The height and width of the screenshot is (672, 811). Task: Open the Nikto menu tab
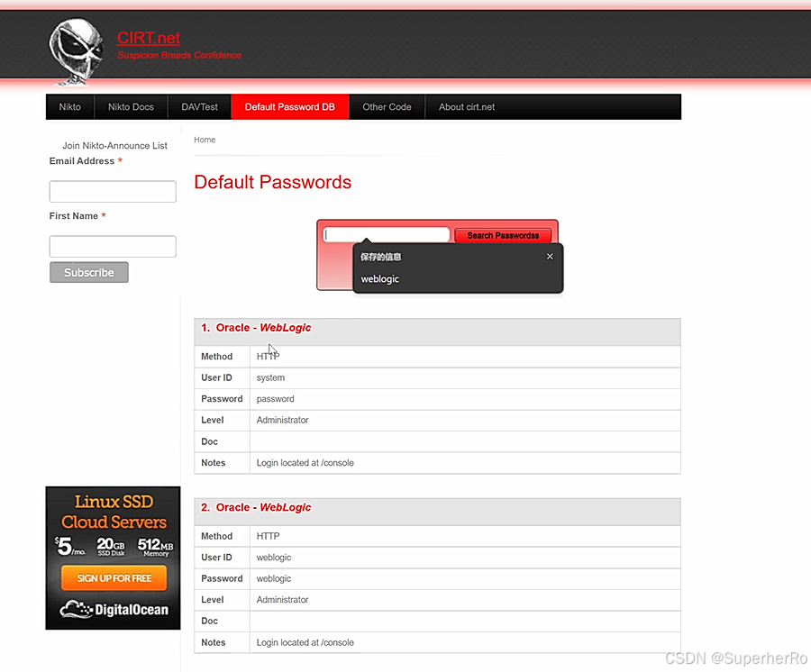(x=69, y=107)
